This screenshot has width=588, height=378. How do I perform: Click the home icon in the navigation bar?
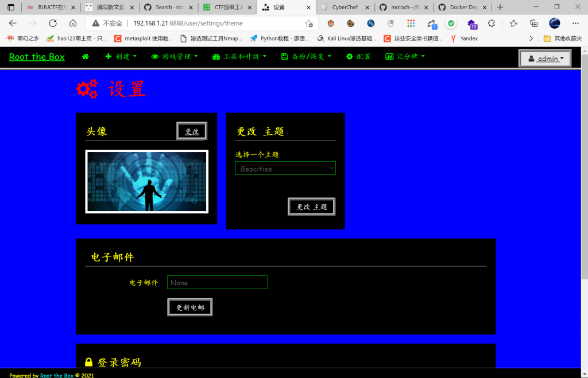tap(85, 56)
